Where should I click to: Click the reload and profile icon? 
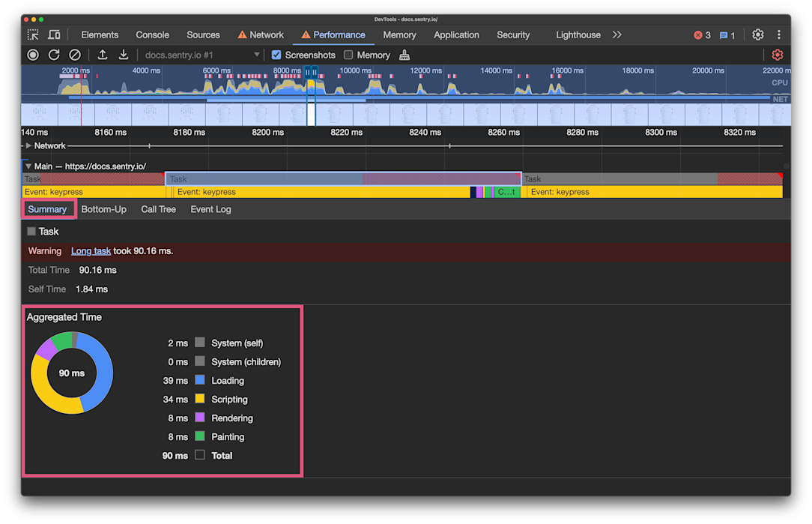click(x=54, y=55)
